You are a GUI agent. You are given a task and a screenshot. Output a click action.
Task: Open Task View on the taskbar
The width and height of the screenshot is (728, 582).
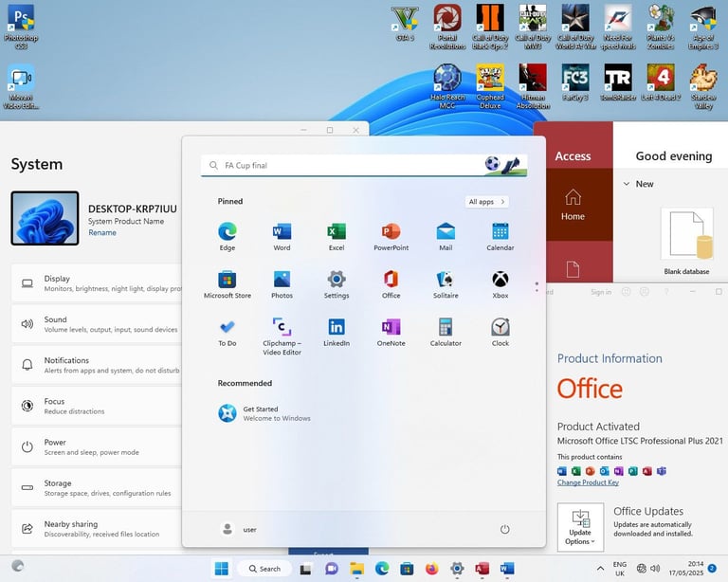pos(305,569)
